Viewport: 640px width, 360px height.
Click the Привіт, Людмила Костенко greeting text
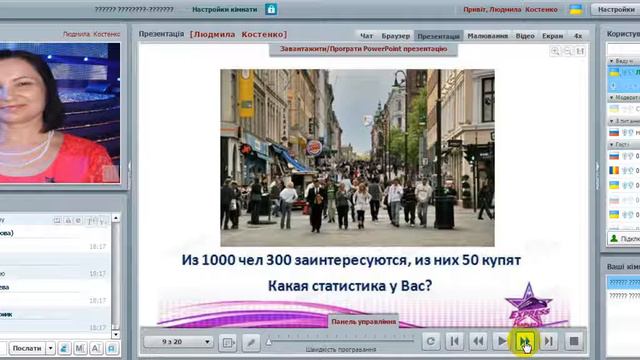[x=510, y=9]
